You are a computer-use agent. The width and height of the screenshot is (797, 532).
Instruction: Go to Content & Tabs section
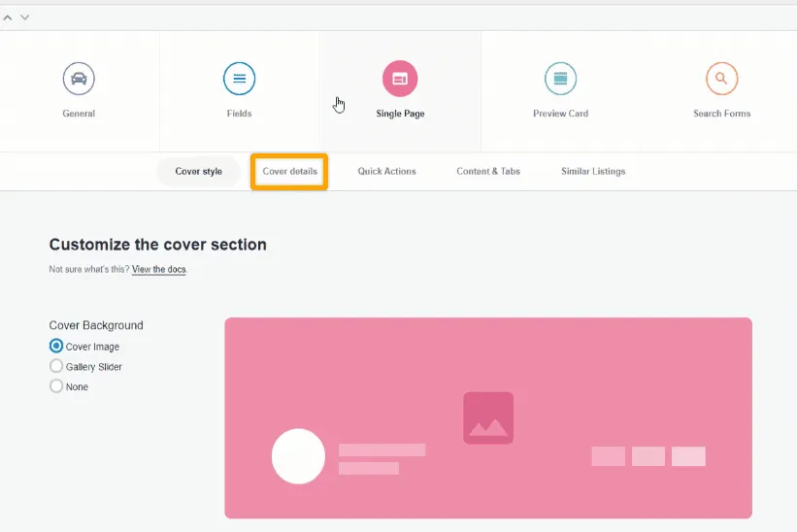pos(488,172)
